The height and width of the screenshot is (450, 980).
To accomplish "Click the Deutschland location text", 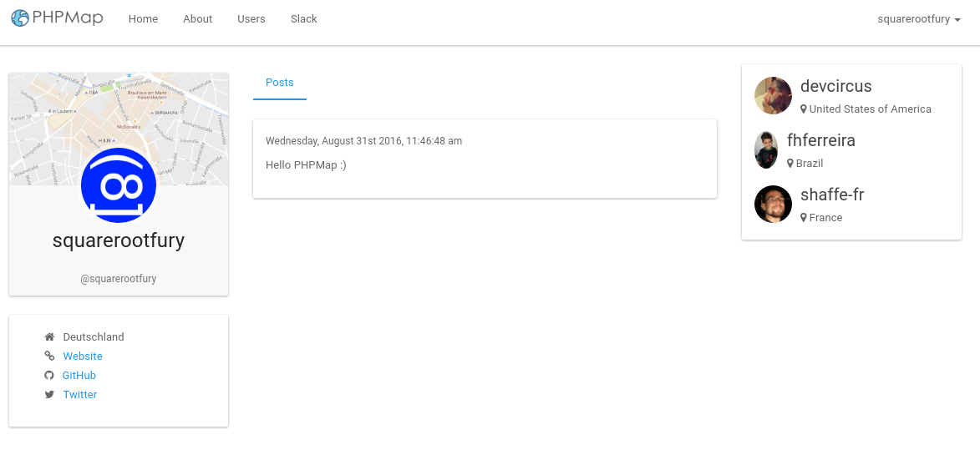I will [94, 337].
